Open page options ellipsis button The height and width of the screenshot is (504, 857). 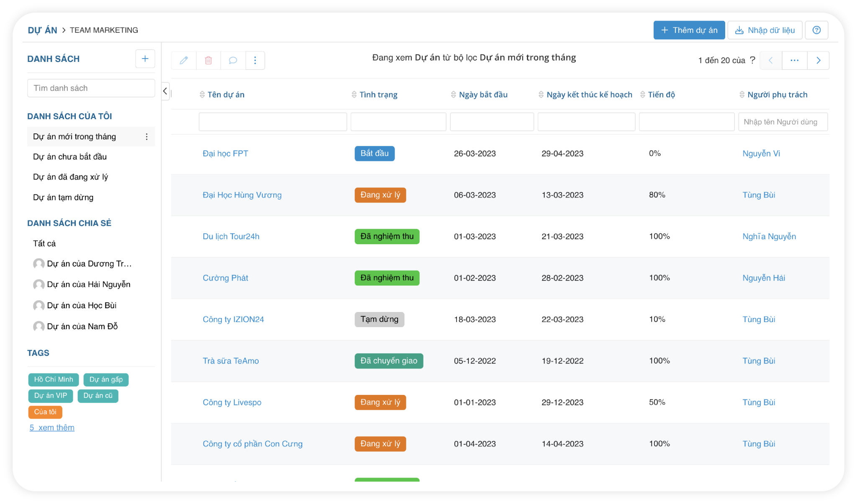(794, 60)
